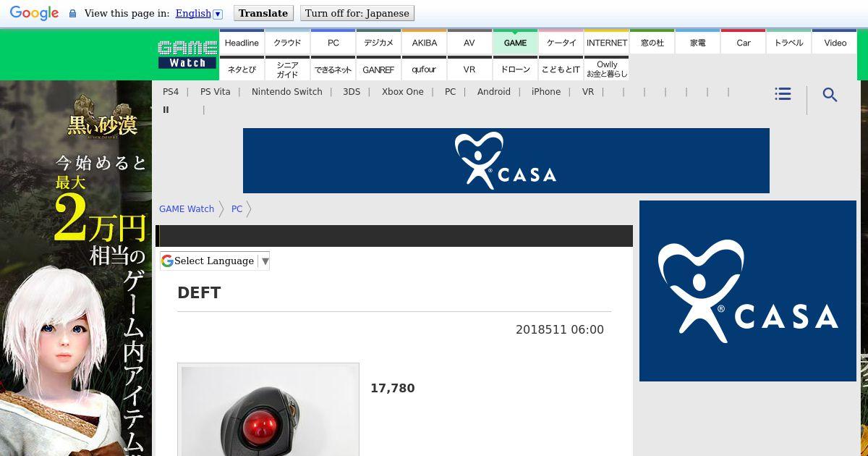Go to the PS4 category
This screenshot has height=456, width=868.
(171, 92)
